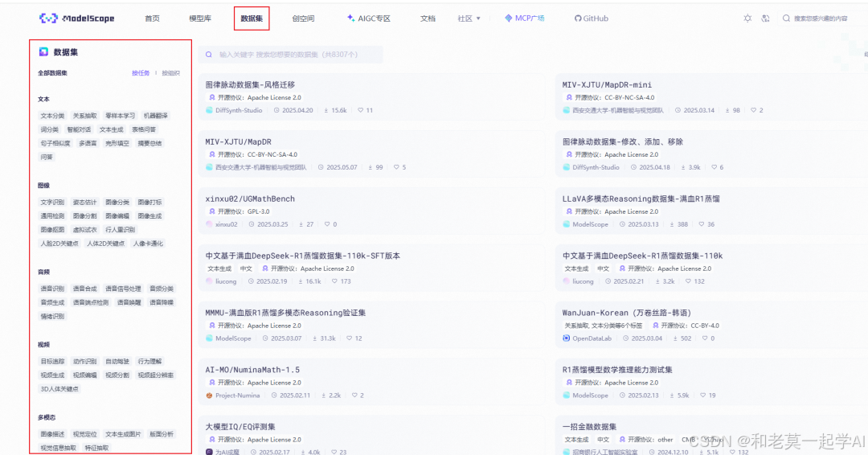Select the 智能对话 task tag
Image resolution: width=868 pixels, height=455 pixels.
(79, 129)
